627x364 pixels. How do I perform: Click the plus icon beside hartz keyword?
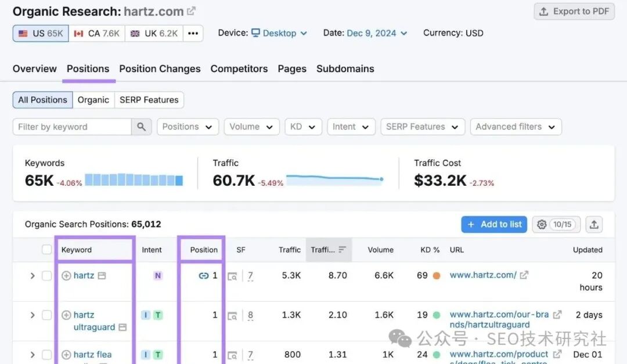point(66,276)
